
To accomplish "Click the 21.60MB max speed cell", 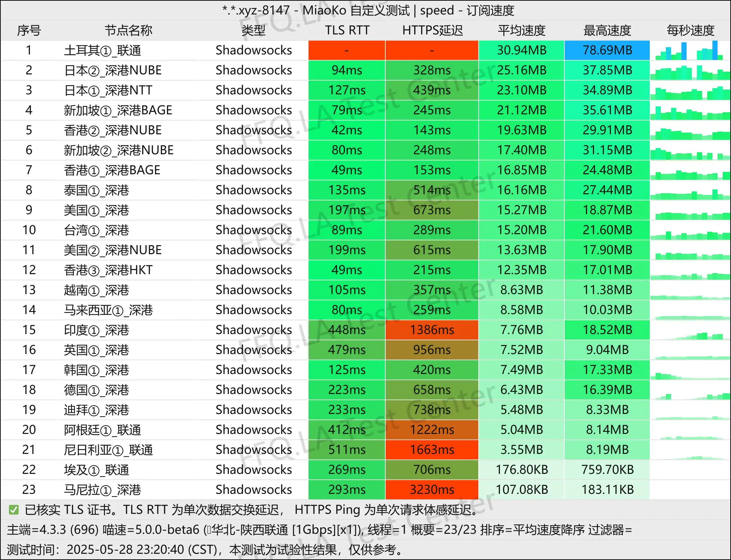I will tap(607, 230).
